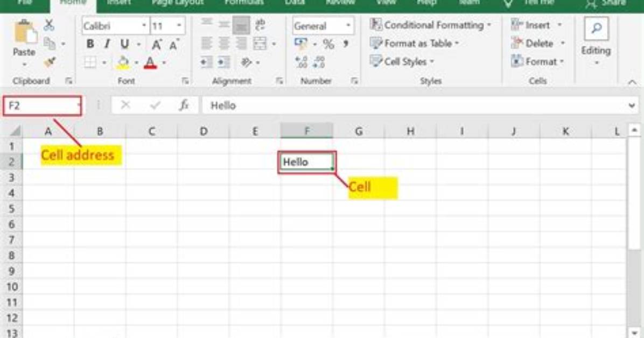
Task: Center text horizontally
Action: coord(224,43)
